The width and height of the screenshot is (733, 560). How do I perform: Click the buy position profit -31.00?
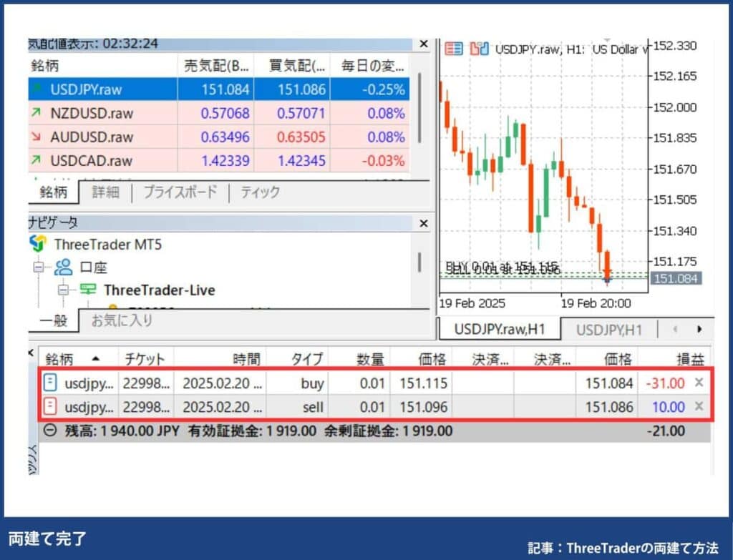[665, 383]
